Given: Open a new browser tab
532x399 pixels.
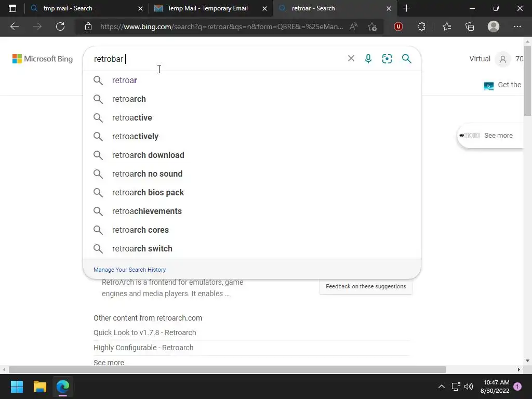Looking at the screenshot, I should pos(406,8).
